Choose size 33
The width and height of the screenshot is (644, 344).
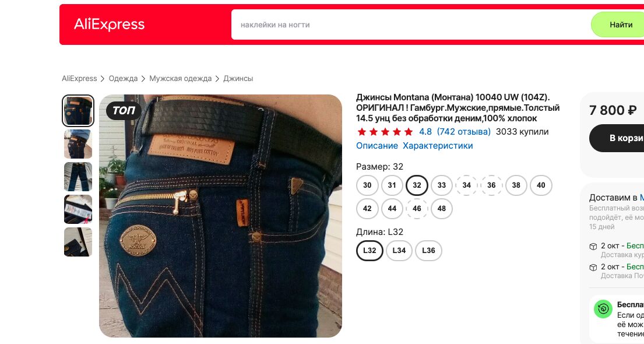442,185
